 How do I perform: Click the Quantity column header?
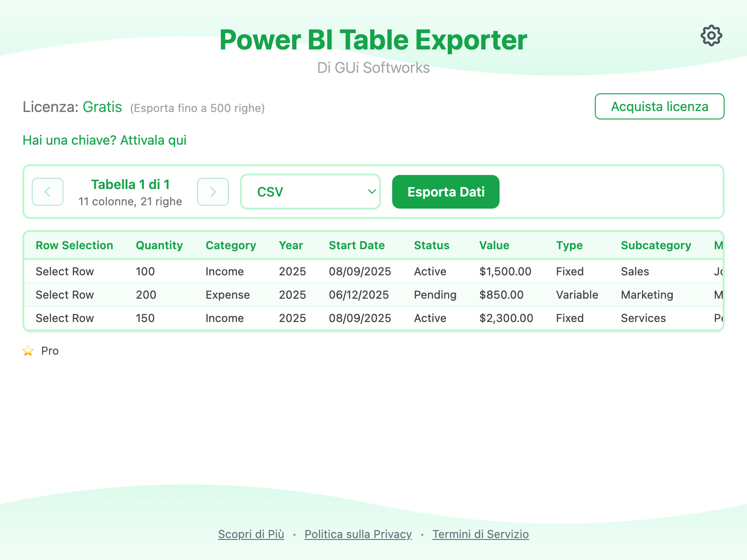[x=159, y=245]
